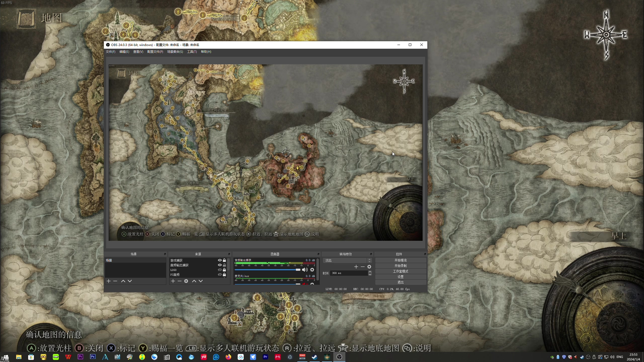Screen dimensions: 644x362
Task: Toggle visibility of 音频输出捕获 source
Action: tap(220, 265)
